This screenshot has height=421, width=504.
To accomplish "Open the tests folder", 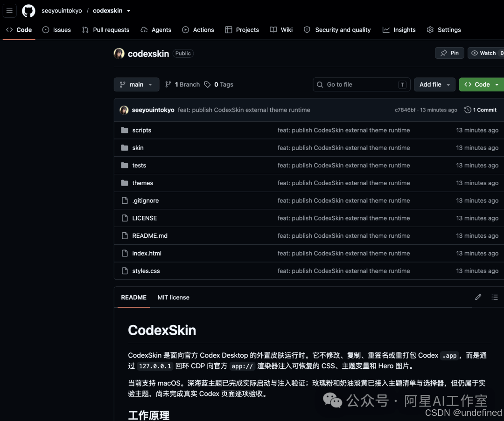I will coord(139,166).
